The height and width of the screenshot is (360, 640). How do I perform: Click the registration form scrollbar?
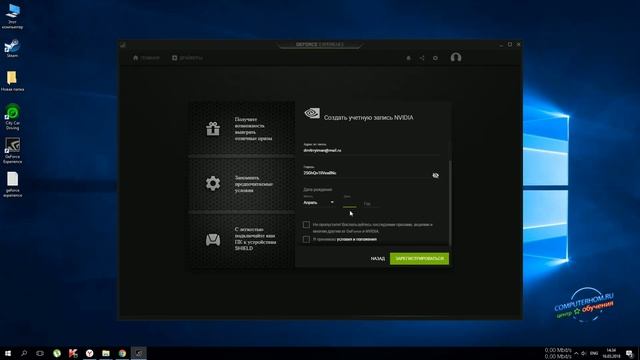coord(450,202)
